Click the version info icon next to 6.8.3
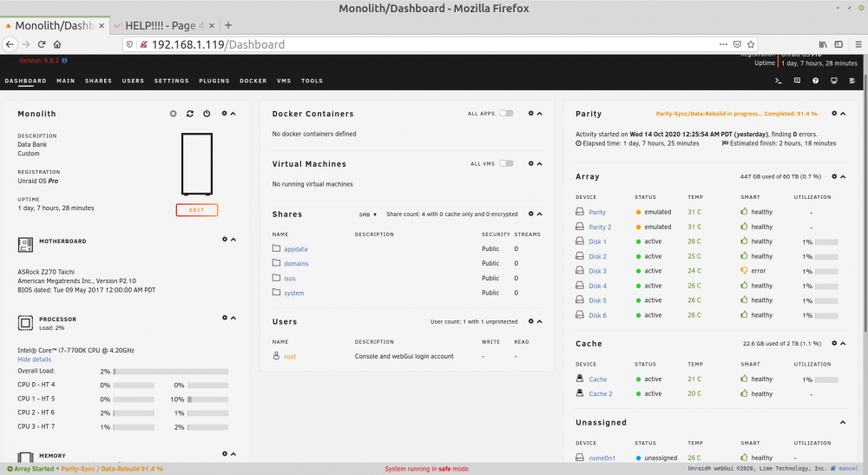Viewport: 868px width, 475px height. tap(65, 60)
